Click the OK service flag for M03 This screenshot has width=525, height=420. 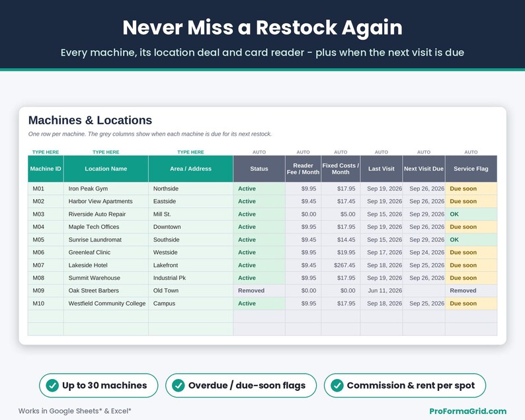pyautogui.click(x=471, y=214)
